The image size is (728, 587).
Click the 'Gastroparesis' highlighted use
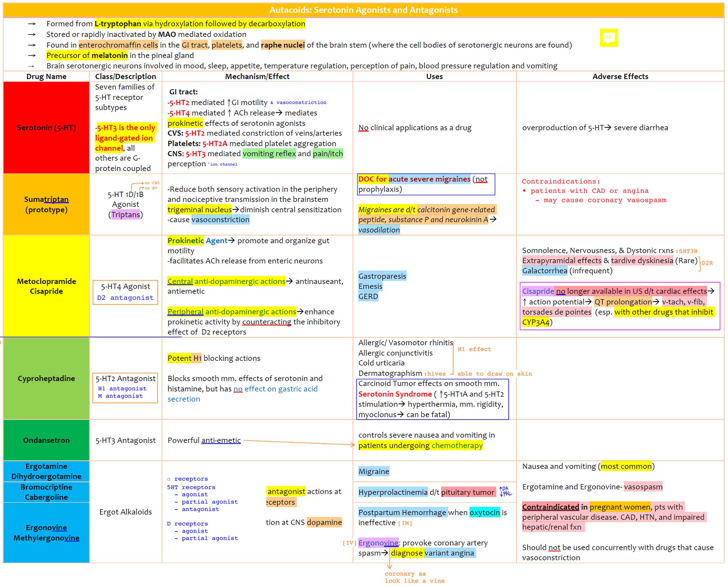[382, 276]
